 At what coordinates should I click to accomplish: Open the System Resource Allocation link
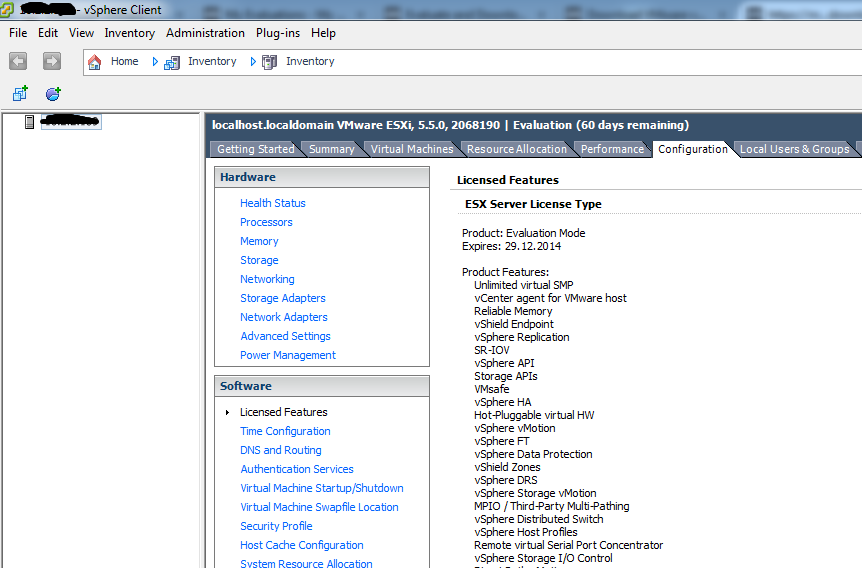click(306, 563)
